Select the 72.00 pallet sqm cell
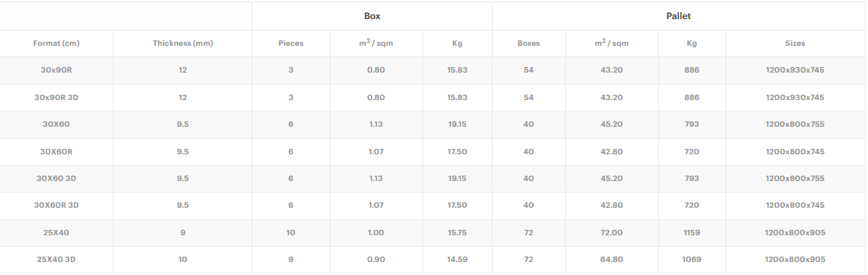 point(612,232)
